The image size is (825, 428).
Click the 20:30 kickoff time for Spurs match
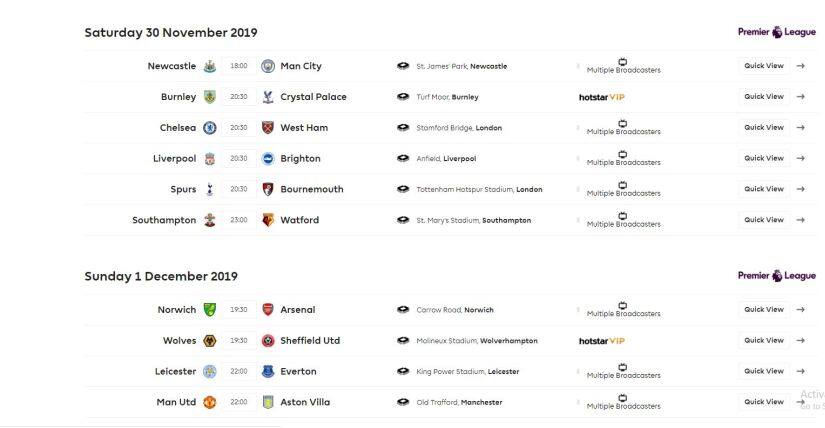pos(238,189)
